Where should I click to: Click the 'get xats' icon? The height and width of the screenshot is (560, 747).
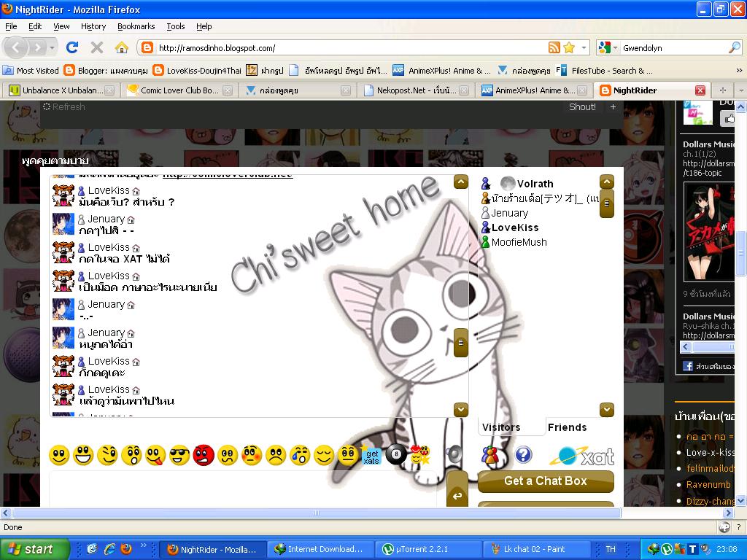[x=371, y=456]
